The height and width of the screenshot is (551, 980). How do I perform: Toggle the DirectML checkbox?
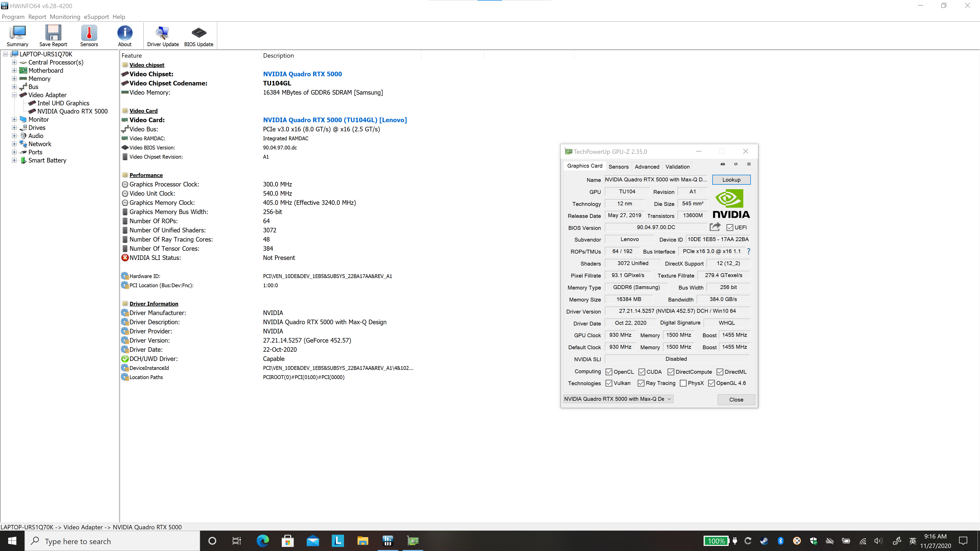tap(720, 372)
